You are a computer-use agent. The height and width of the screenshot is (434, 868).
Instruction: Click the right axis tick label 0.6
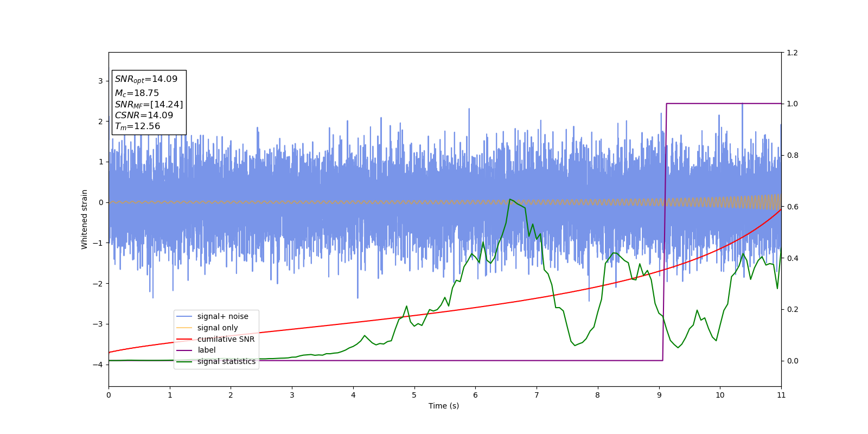(792, 207)
